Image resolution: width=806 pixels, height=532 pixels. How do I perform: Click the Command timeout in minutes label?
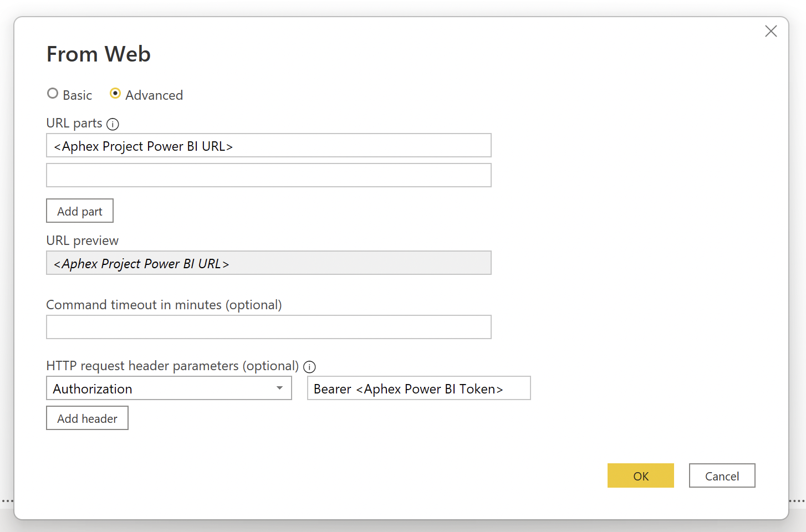click(164, 305)
